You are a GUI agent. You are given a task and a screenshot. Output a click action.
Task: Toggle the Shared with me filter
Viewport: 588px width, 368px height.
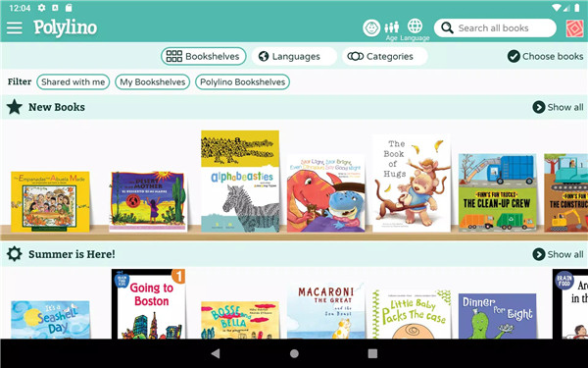(x=73, y=81)
